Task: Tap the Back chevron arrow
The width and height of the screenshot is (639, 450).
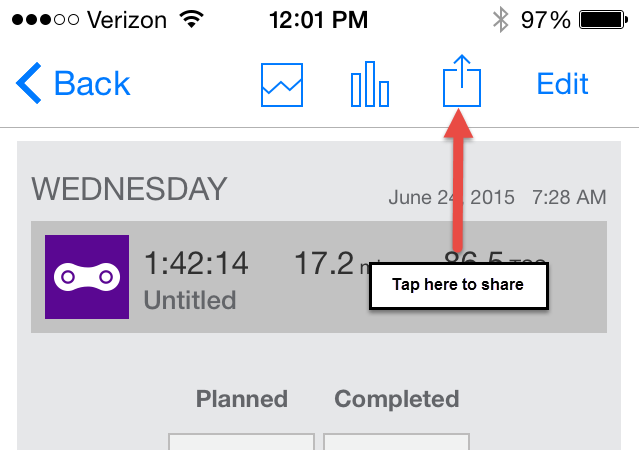Action: click(x=29, y=83)
